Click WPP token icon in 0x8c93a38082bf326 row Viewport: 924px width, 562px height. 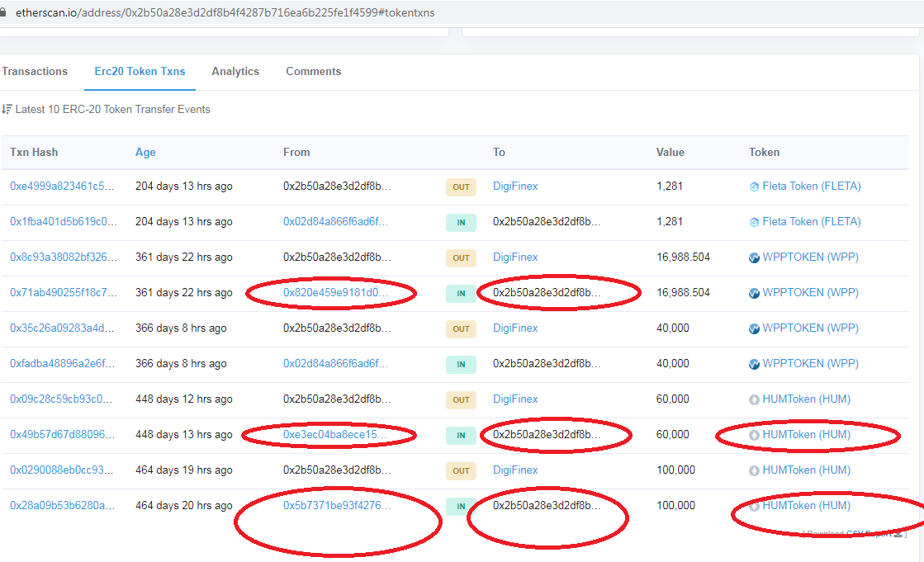pyautogui.click(x=754, y=257)
